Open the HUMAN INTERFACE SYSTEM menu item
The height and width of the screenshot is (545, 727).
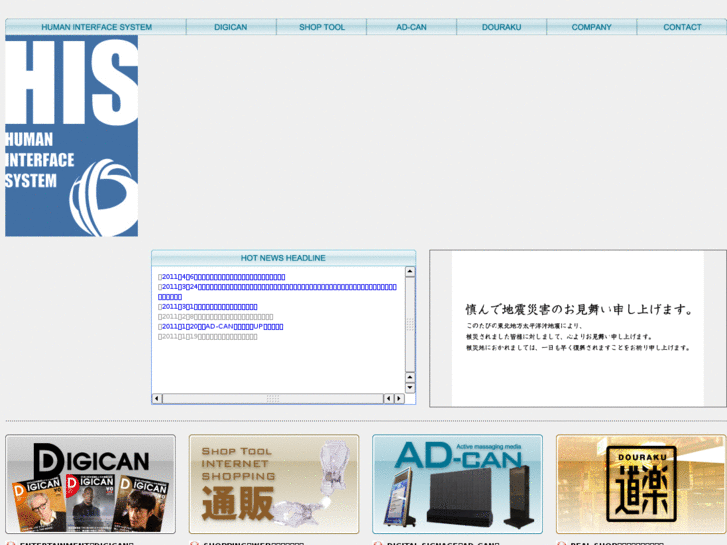pyautogui.click(x=96, y=27)
